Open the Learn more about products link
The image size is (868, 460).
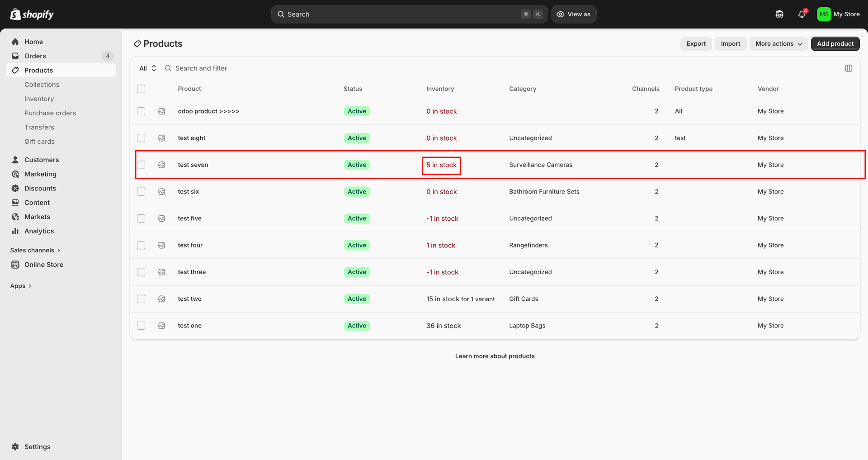coord(495,356)
